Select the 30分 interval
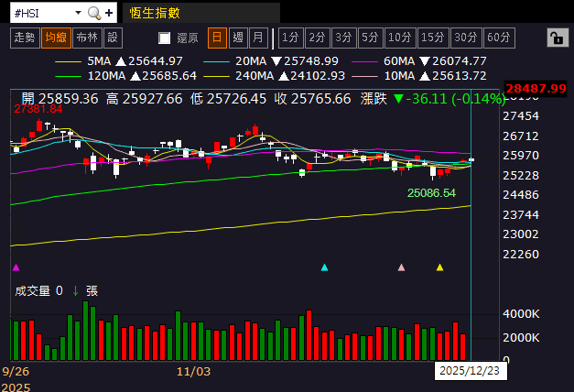The width and height of the screenshot is (574, 392). [466, 38]
